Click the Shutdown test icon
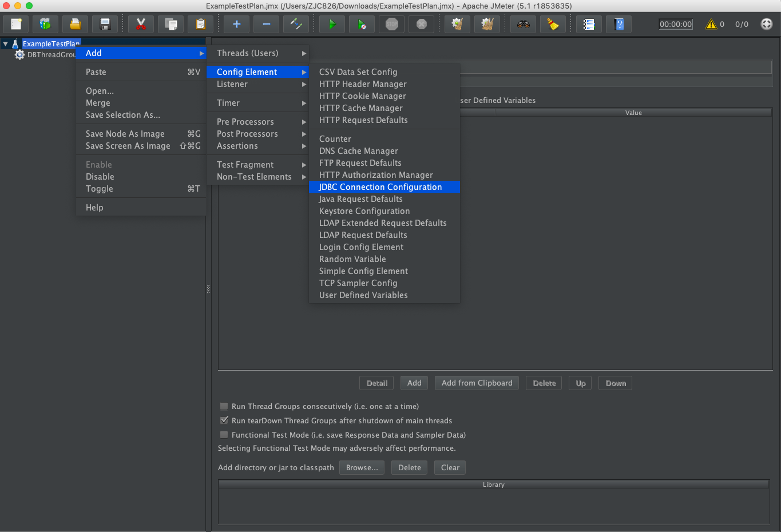The image size is (781, 532). point(422,24)
